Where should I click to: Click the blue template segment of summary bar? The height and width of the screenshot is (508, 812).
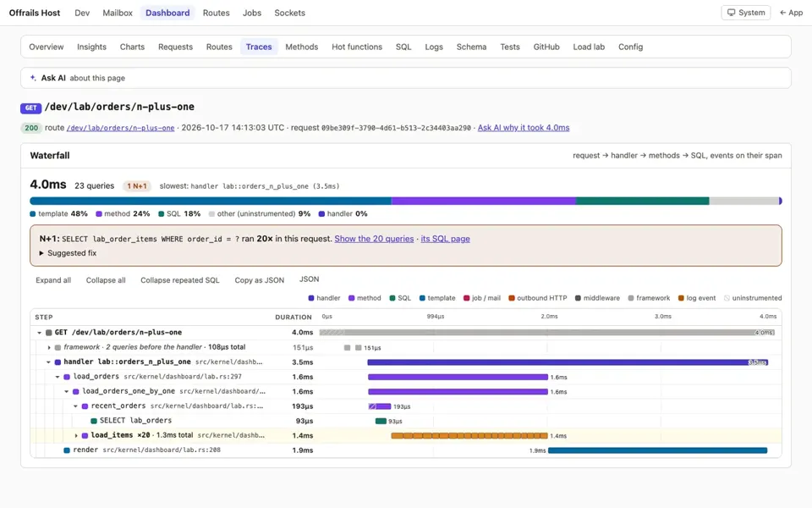(211, 201)
